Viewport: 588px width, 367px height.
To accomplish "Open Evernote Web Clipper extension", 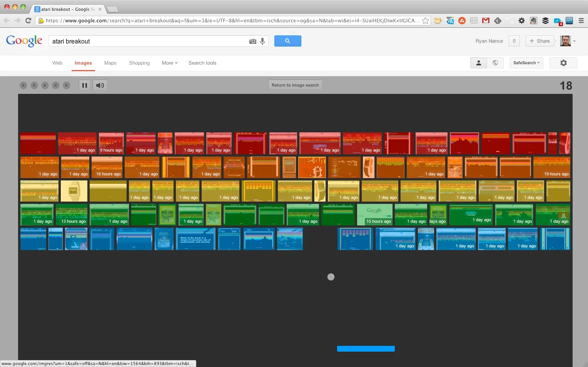I will click(533, 21).
